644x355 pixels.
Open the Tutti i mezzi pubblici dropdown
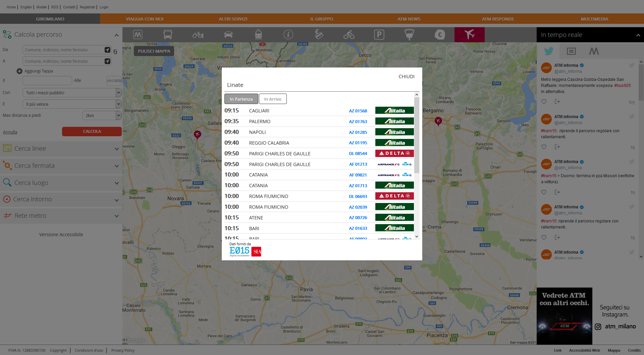click(71, 93)
